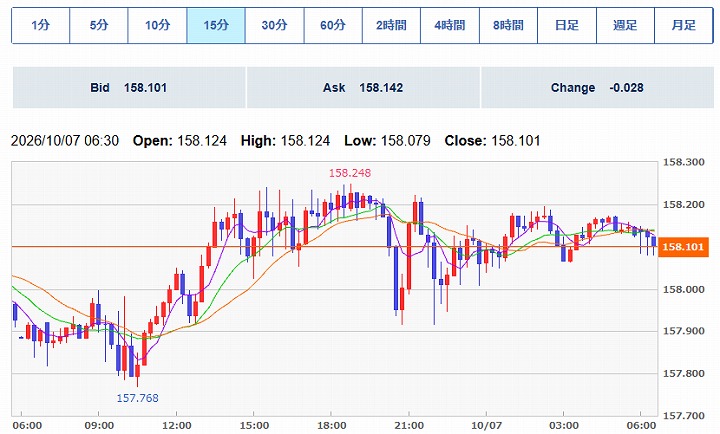Click the orange 158.101 current price tag
This screenshot has height=434, width=720.
[683, 247]
